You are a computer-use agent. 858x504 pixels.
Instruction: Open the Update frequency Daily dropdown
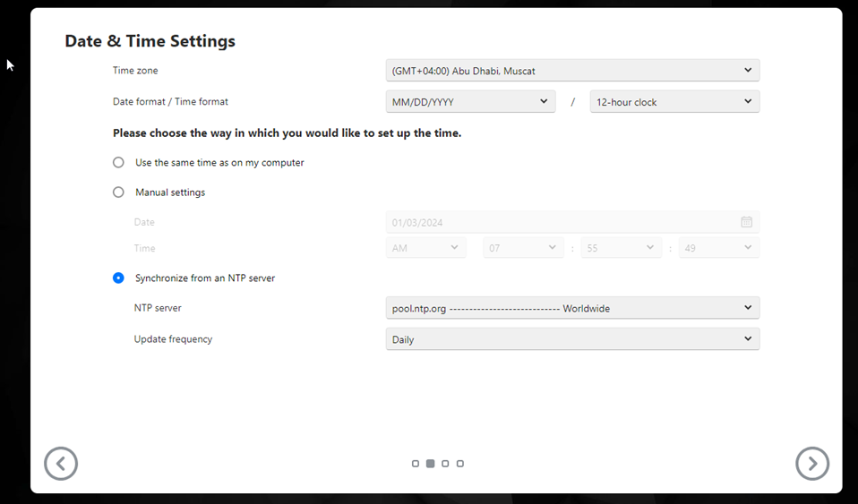click(x=572, y=339)
